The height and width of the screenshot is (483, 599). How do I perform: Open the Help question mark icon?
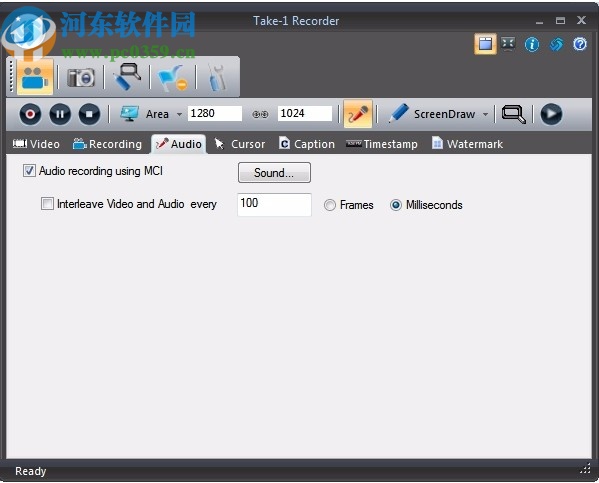(x=580, y=44)
